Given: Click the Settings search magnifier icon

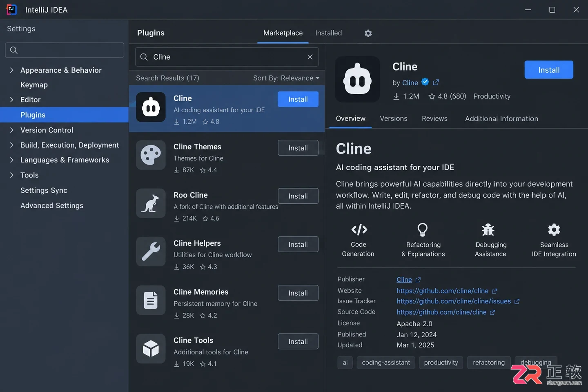Looking at the screenshot, I should [14, 50].
